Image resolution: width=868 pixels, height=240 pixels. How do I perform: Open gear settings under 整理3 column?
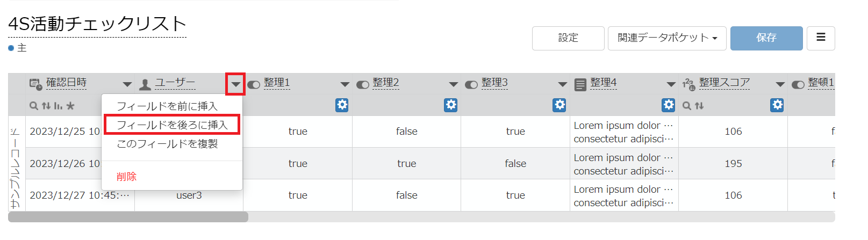pyautogui.click(x=559, y=105)
